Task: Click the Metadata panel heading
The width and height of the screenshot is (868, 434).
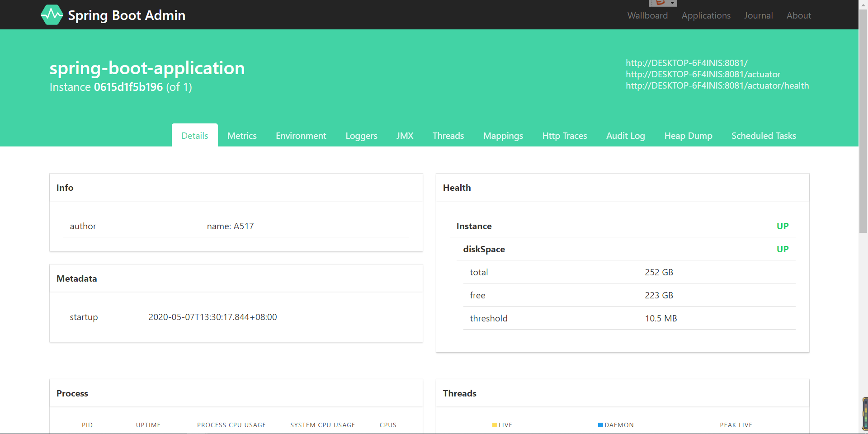Action: (76, 278)
